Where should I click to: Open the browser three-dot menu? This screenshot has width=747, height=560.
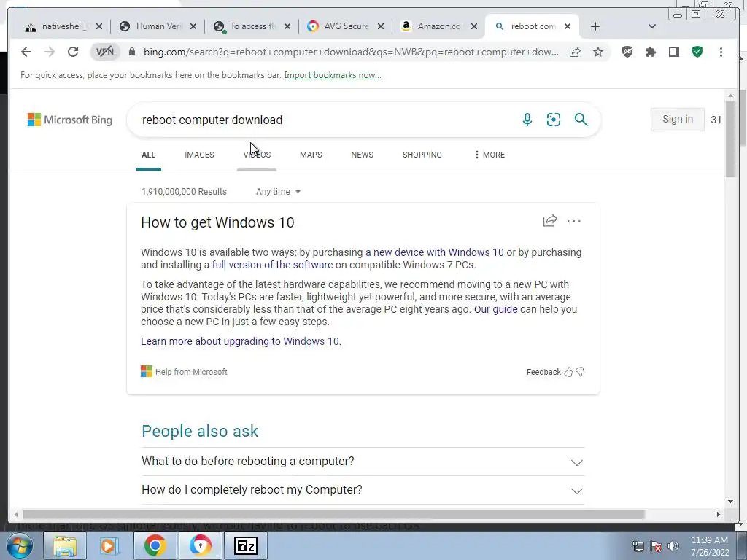[721, 52]
